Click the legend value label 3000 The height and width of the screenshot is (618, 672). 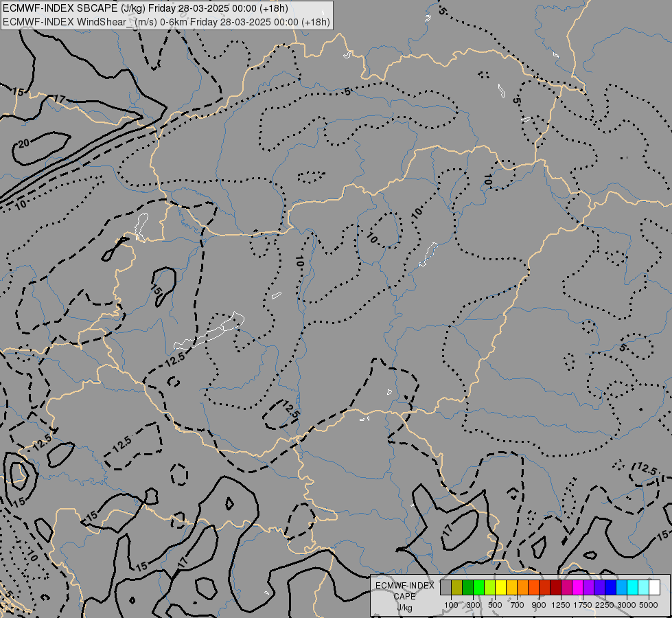627,605
